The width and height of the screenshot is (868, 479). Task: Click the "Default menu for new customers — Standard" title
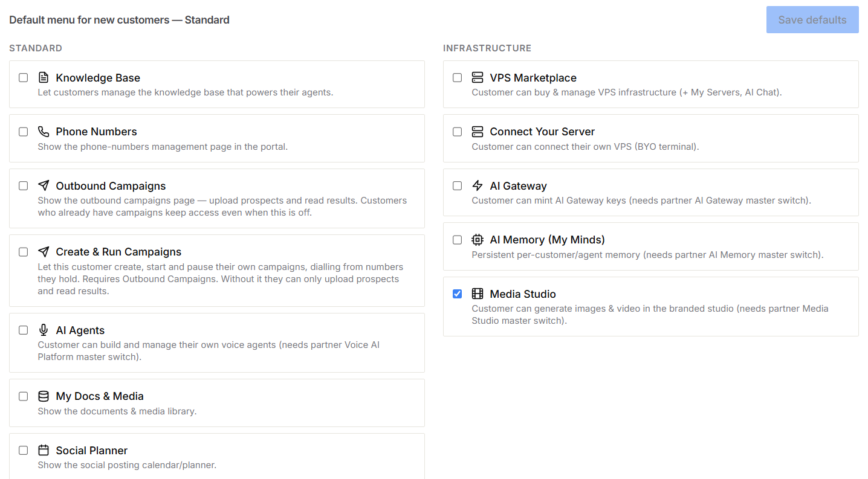(x=119, y=20)
